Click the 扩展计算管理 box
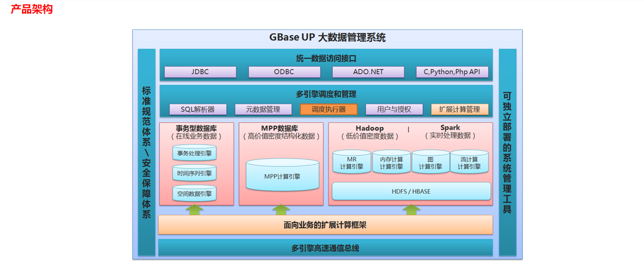 [x=459, y=110]
